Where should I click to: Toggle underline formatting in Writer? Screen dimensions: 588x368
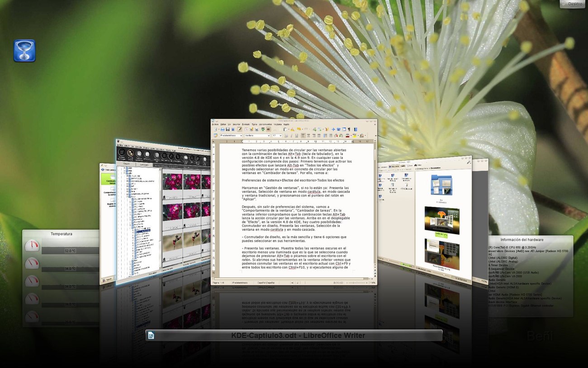[297, 135]
